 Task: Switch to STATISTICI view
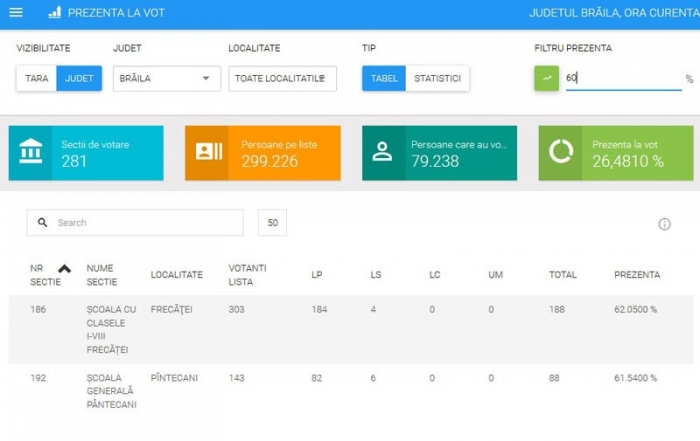tap(437, 78)
